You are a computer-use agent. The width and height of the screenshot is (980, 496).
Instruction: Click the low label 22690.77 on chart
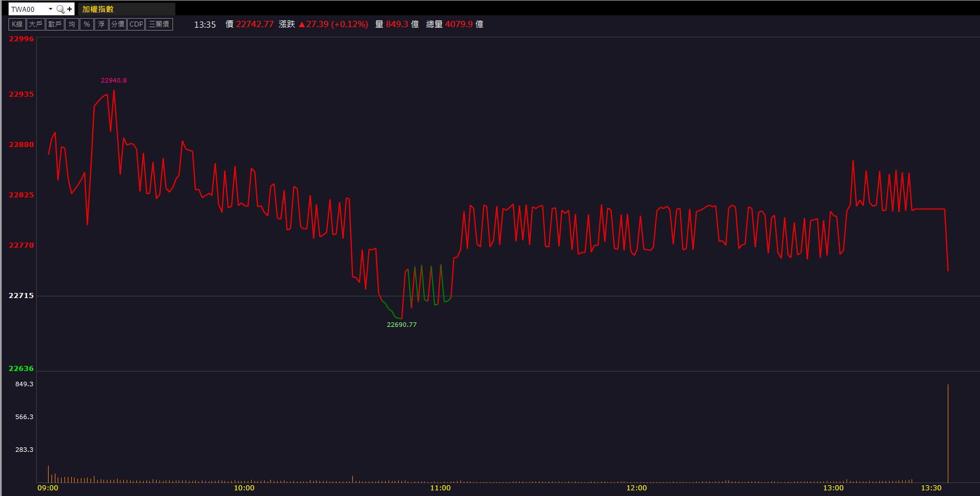click(x=402, y=325)
